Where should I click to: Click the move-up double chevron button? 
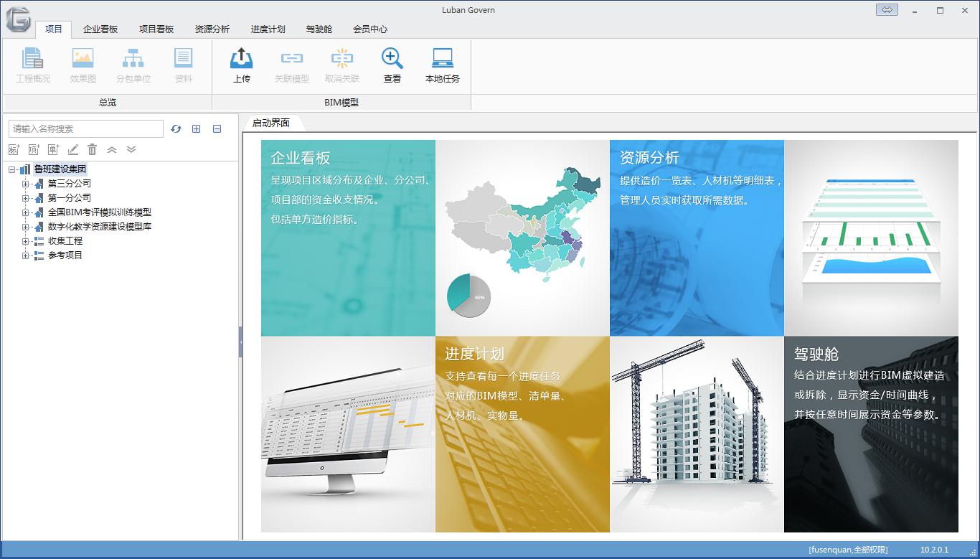pyautogui.click(x=112, y=149)
